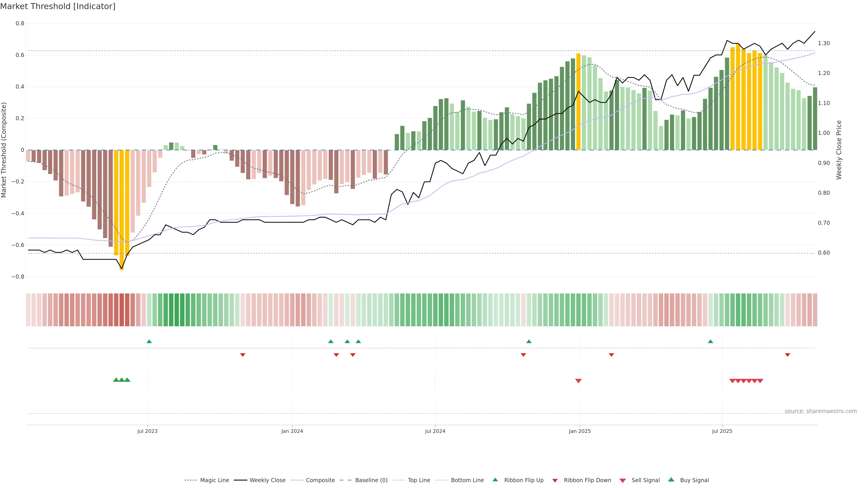This screenshot has width=868, height=488.
Task: Click the last Sell Signal marker after Jul 2025
Action: click(760, 381)
